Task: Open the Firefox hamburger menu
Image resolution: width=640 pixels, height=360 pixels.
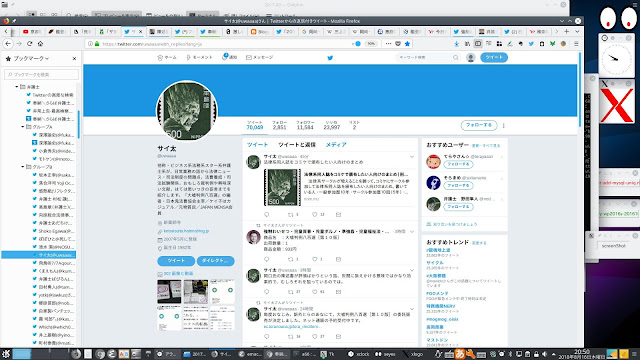Action: [576, 44]
